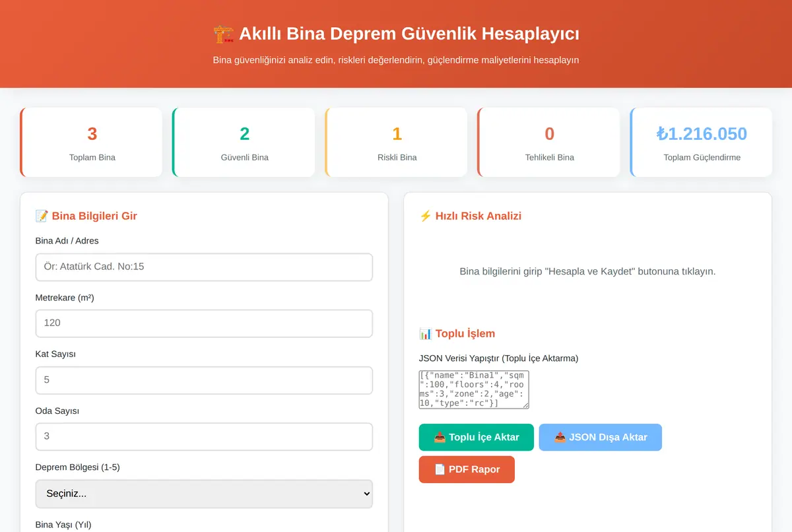Click the lightning icon beside Hızlı Risk Analizi
The width and height of the screenshot is (792, 532).
coord(425,216)
